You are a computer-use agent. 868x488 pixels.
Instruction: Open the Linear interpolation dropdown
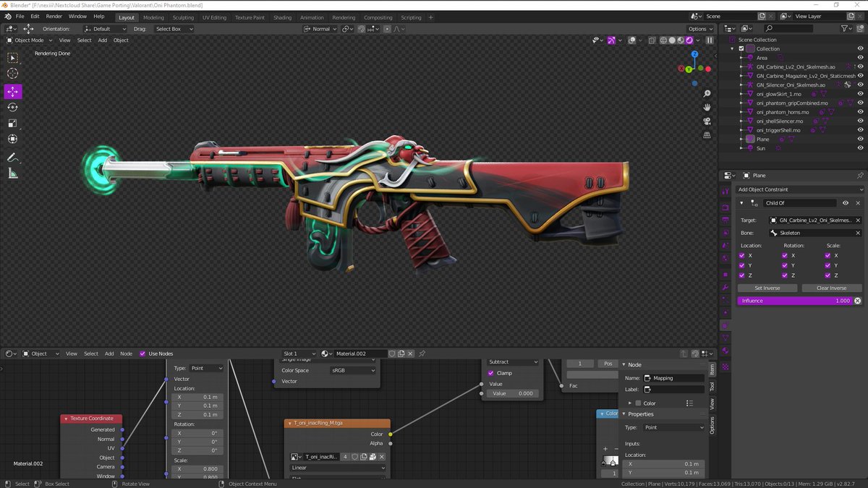tap(338, 468)
